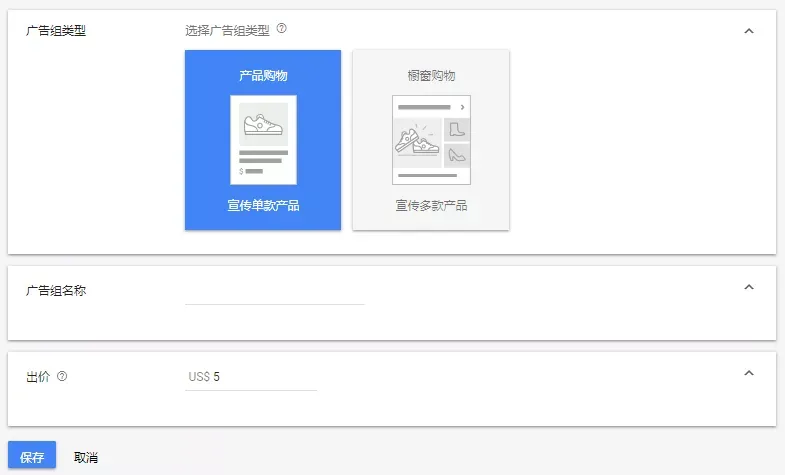Click the single sneaker product illustration

(x=263, y=140)
